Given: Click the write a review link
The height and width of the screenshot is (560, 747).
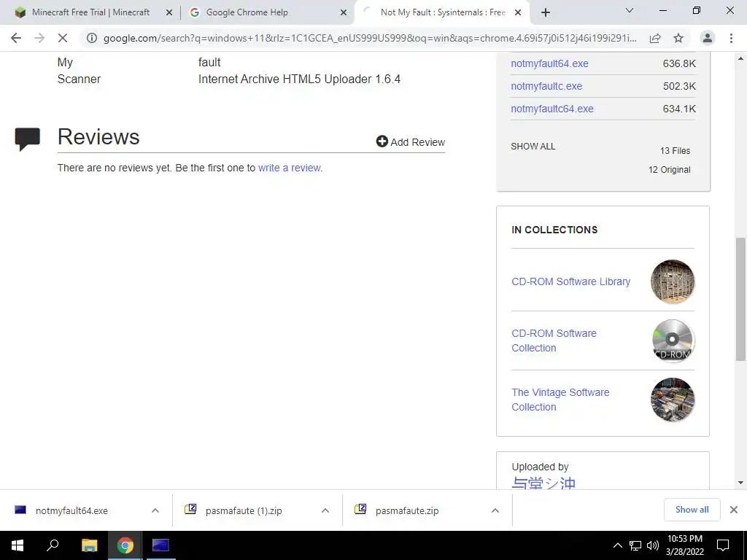Looking at the screenshot, I should tap(289, 168).
